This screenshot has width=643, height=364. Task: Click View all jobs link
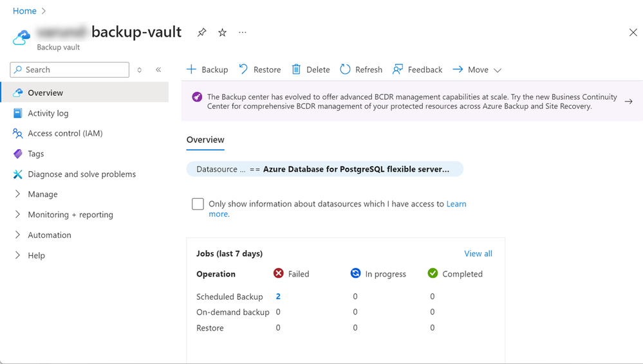pyautogui.click(x=478, y=254)
